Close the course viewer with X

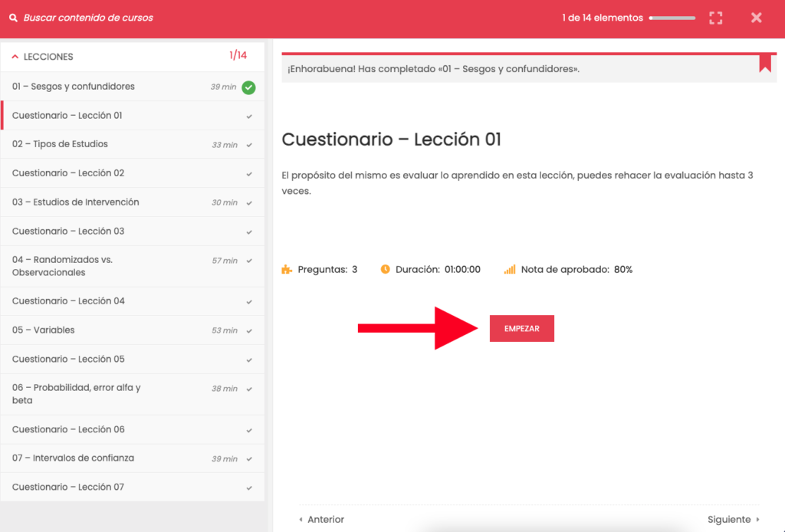click(x=756, y=18)
